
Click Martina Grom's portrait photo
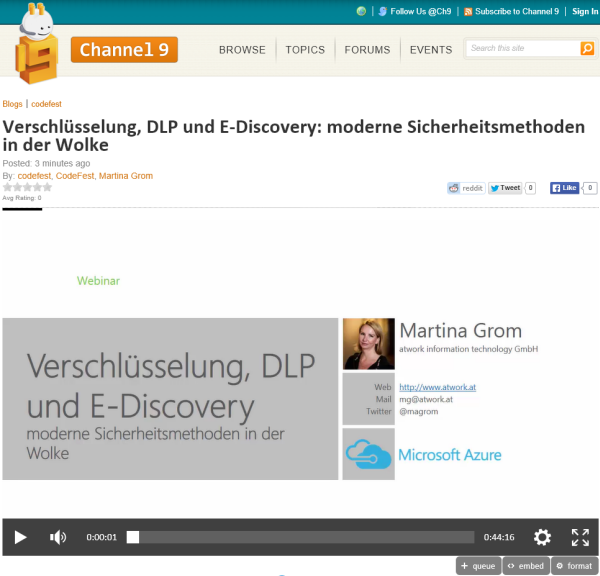point(368,344)
